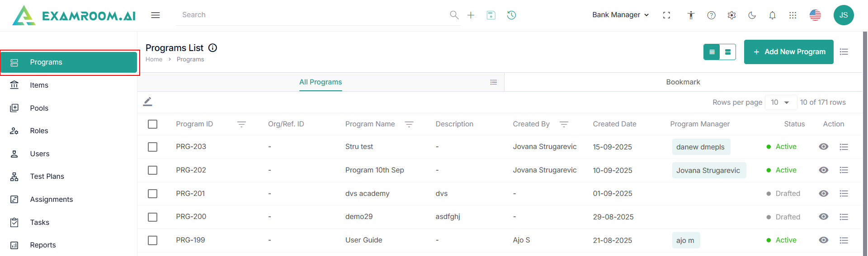View PRG-202 using its eye icon
Image resolution: width=868 pixels, height=256 pixels.
click(824, 170)
